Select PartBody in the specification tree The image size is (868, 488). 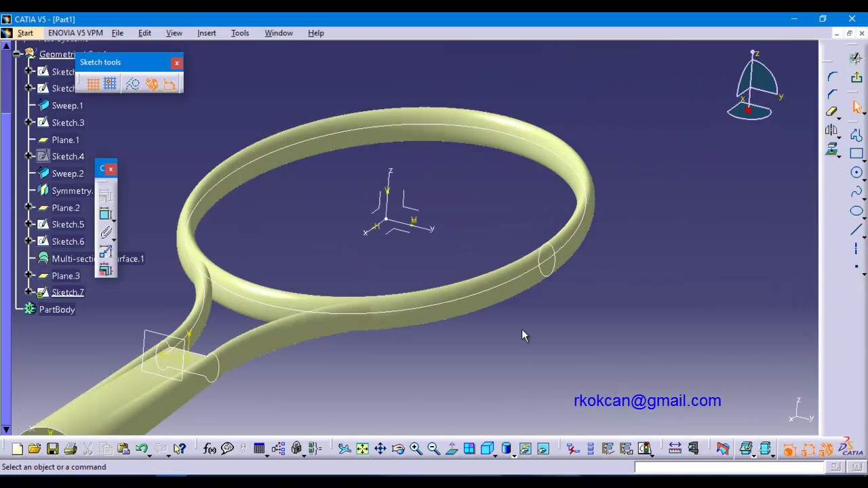coord(57,309)
